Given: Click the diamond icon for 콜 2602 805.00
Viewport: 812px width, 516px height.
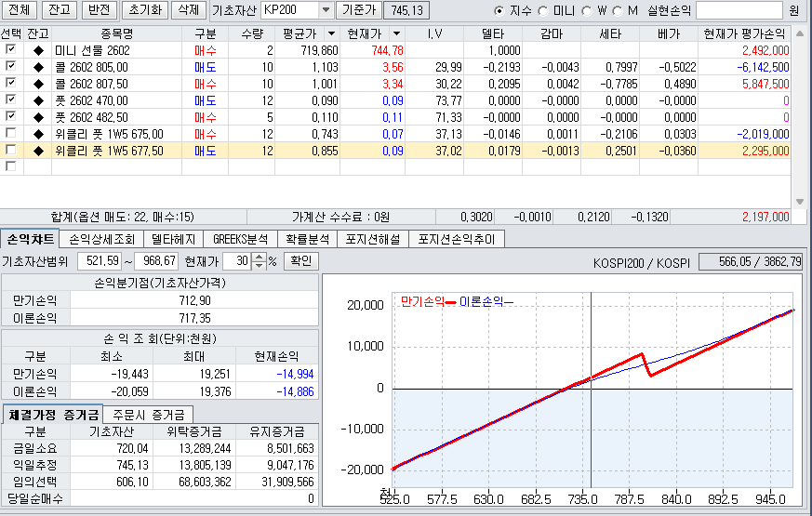Looking at the screenshot, I should (38, 67).
